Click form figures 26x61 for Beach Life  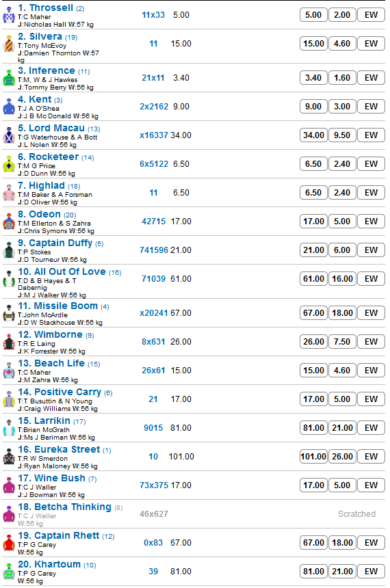coord(153,371)
